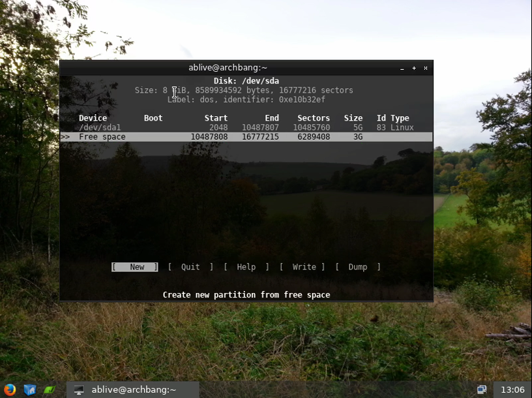Select the Write option in cfdisk
Viewport: 532px width, 398px height.
(x=303, y=267)
